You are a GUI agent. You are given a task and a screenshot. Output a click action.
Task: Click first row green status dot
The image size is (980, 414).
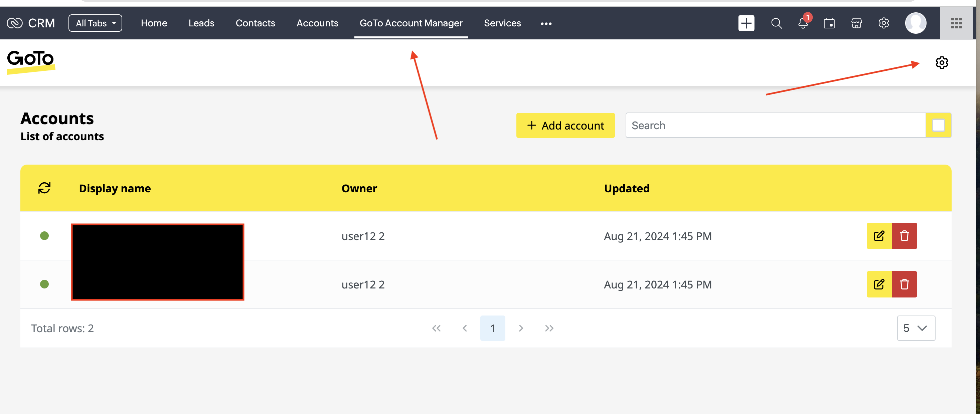pyautogui.click(x=44, y=236)
